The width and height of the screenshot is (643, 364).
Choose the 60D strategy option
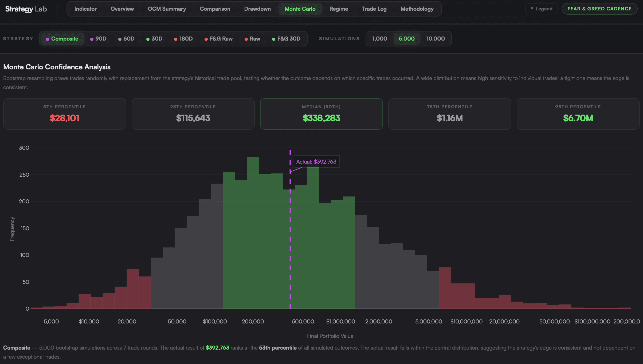126,39
